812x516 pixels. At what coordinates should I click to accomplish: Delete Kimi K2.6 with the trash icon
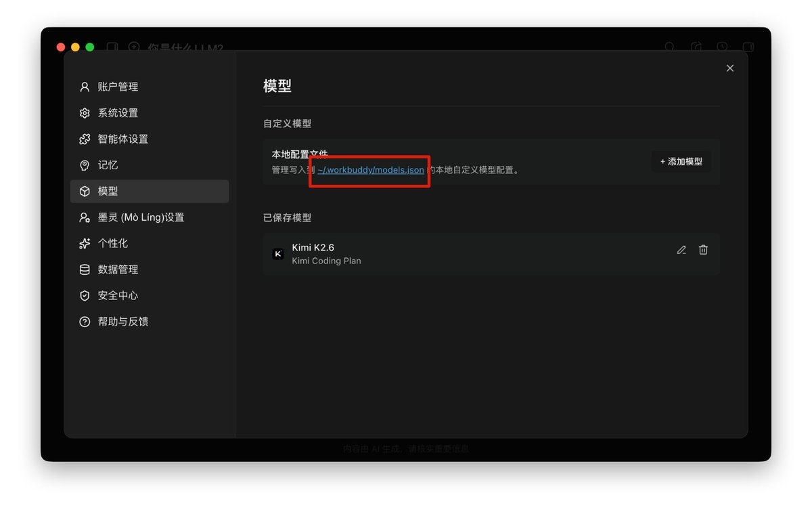(x=703, y=250)
